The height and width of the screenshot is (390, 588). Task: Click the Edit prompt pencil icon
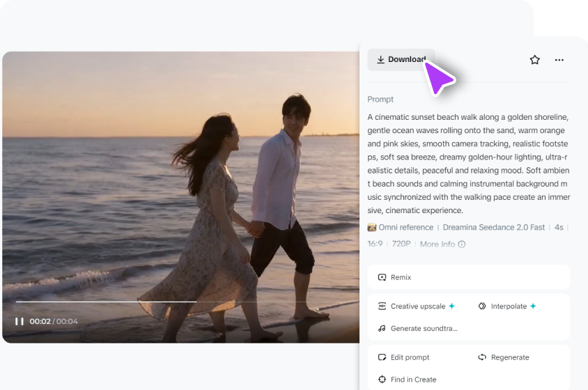pos(382,357)
